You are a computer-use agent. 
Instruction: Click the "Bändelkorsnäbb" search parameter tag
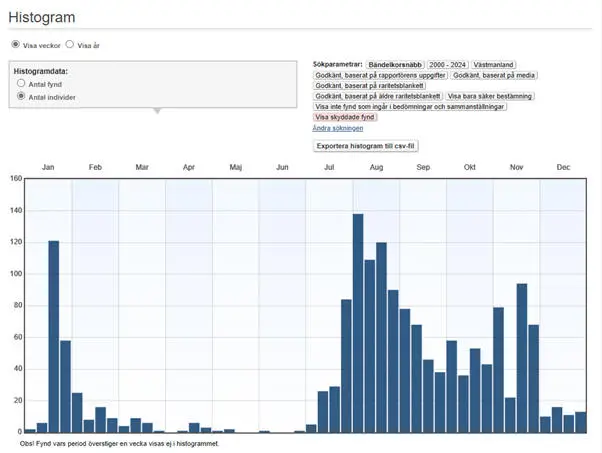[394, 64]
